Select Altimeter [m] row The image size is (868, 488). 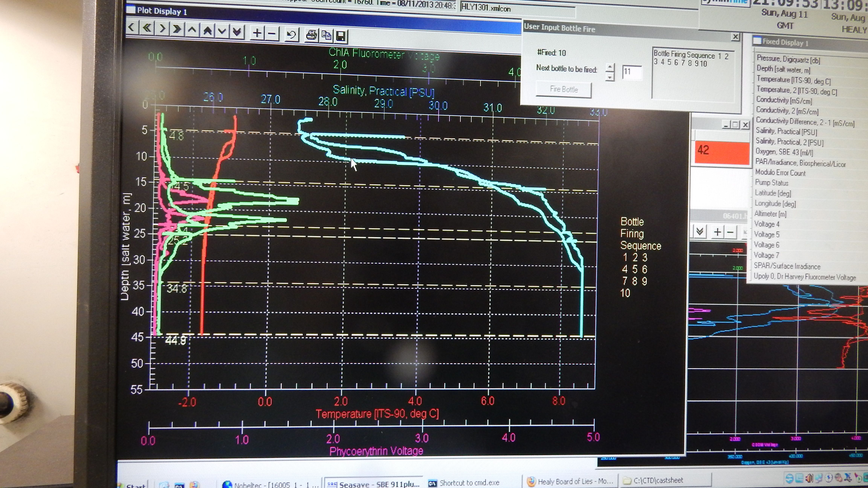[x=770, y=214]
